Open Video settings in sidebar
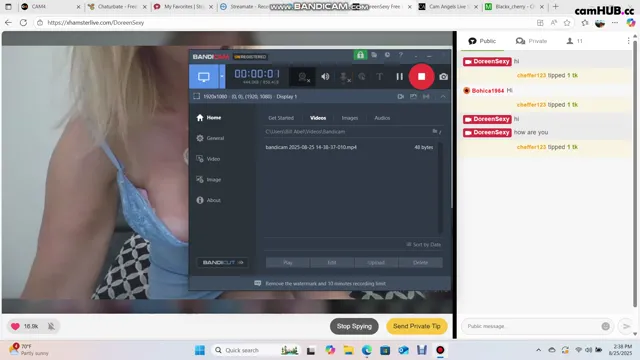The image size is (640, 360). (208, 159)
